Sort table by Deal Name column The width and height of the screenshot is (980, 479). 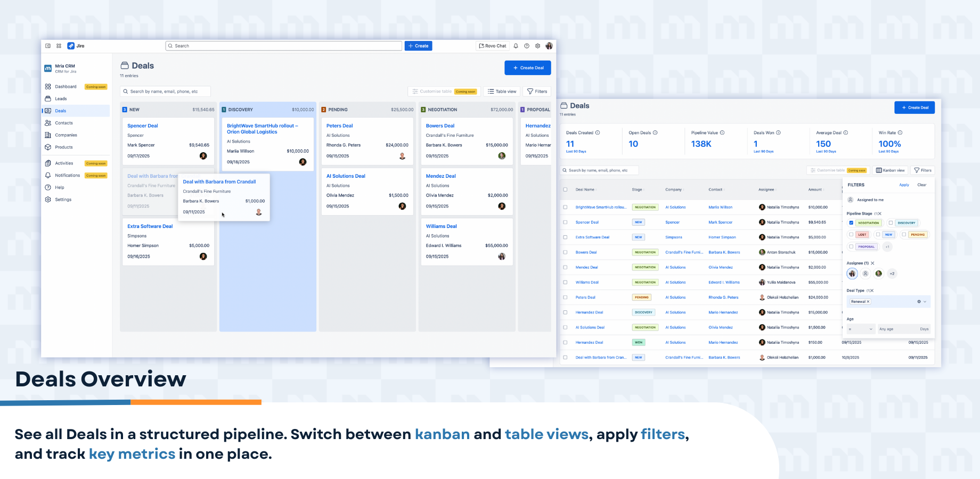(585, 189)
